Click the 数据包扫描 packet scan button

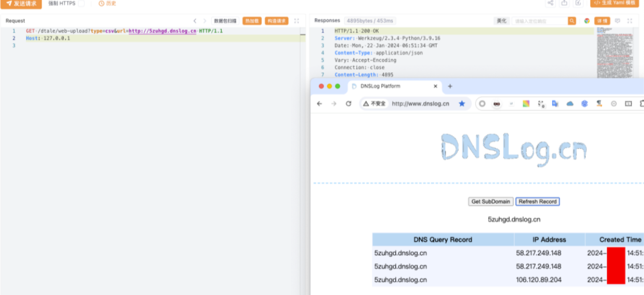(225, 21)
